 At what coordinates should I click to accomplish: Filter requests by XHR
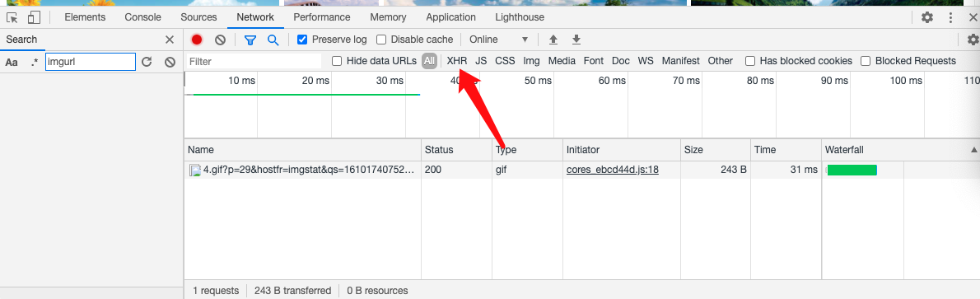coord(457,61)
